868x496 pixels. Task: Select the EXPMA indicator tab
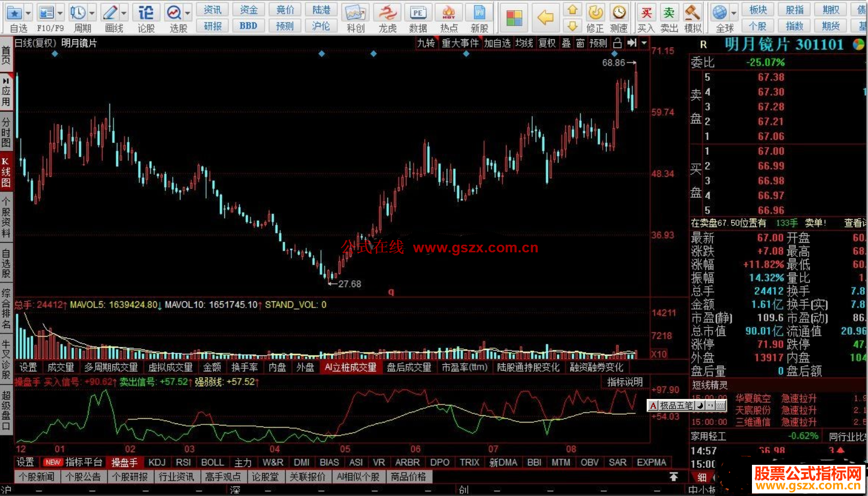point(651,462)
